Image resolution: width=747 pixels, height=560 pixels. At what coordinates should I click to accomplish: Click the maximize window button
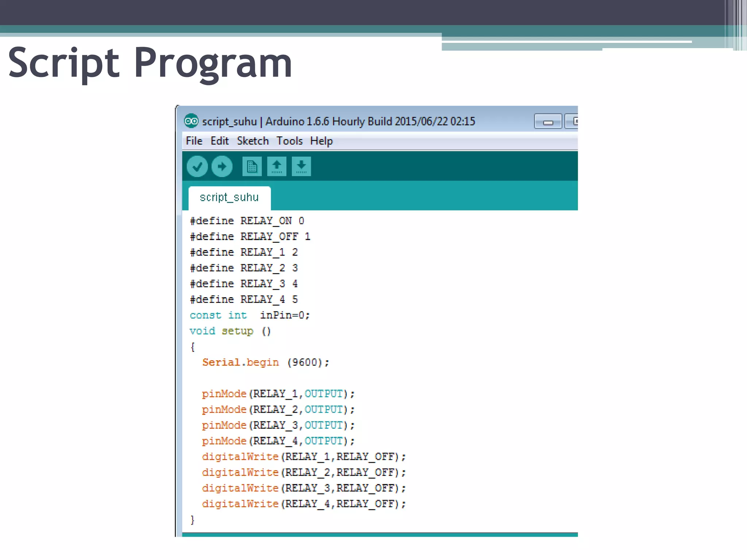[x=572, y=121]
